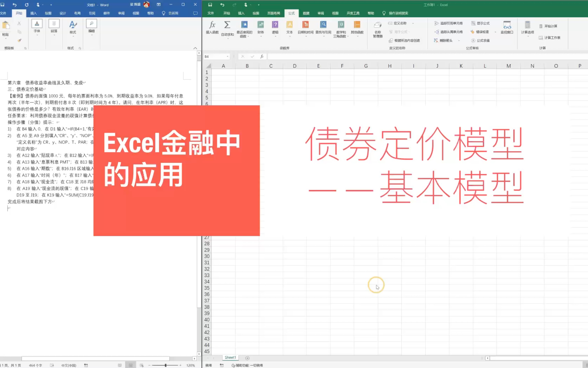
Task: Open the References tab in Word
Action: tap(92, 13)
